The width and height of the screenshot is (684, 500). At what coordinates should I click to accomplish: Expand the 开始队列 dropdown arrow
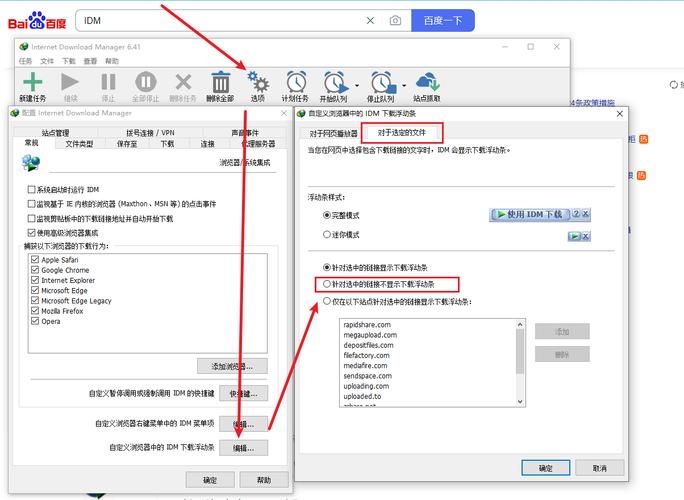(357, 86)
